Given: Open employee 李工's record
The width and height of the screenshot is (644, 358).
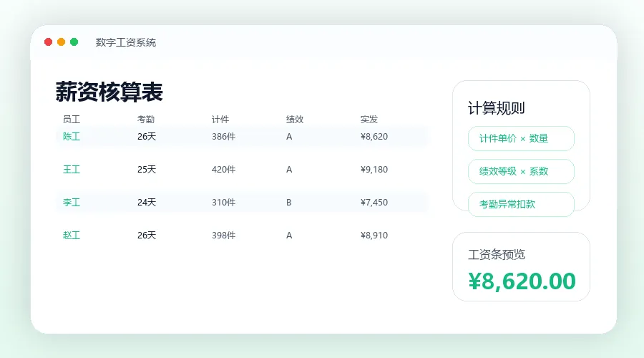Looking at the screenshot, I should click(x=72, y=202).
